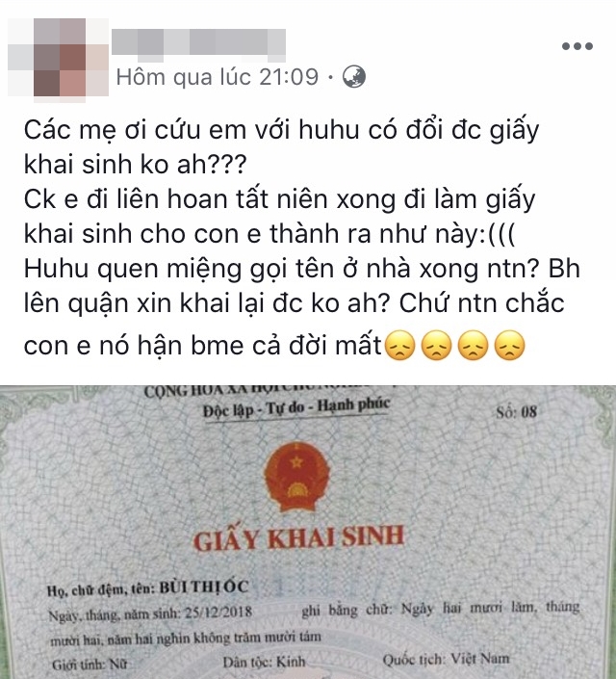The image size is (616, 679).
Task: Open the three-dot post options menu
Action: pyautogui.click(x=577, y=46)
